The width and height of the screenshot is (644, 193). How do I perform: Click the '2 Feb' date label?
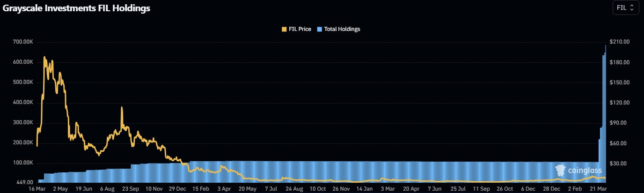[575, 189]
